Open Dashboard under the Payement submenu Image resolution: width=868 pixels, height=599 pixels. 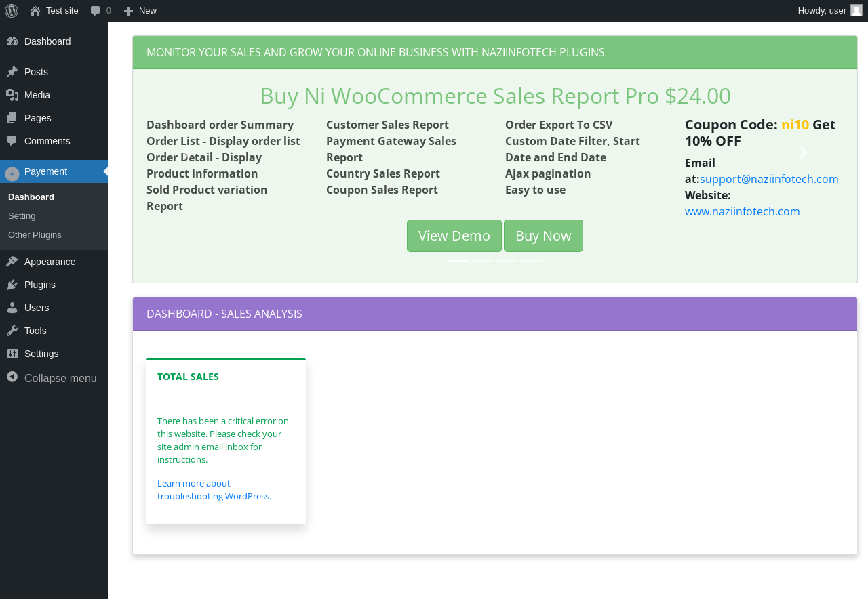pyautogui.click(x=31, y=197)
